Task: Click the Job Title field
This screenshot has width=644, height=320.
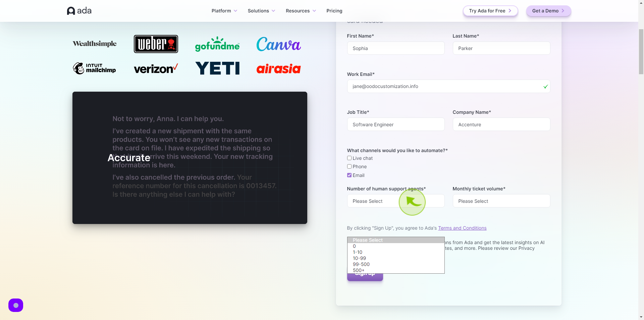Action: [396, 124]
